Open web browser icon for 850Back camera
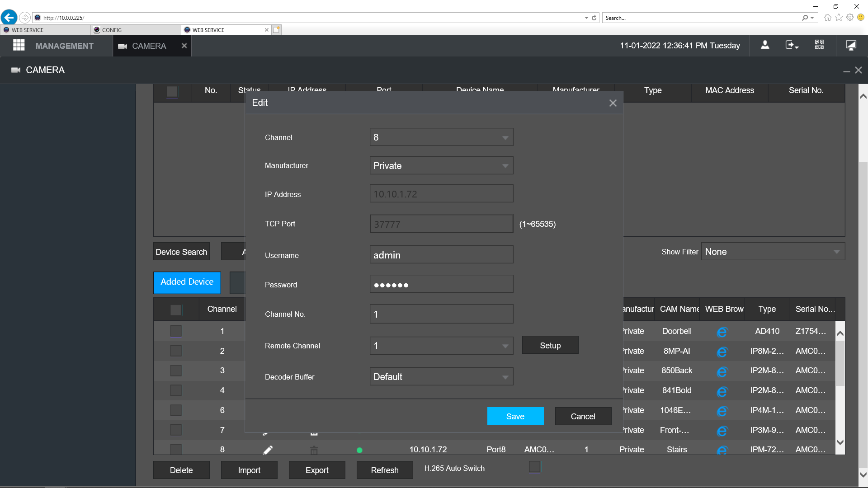The image size is (868, 488). [722, 371]
